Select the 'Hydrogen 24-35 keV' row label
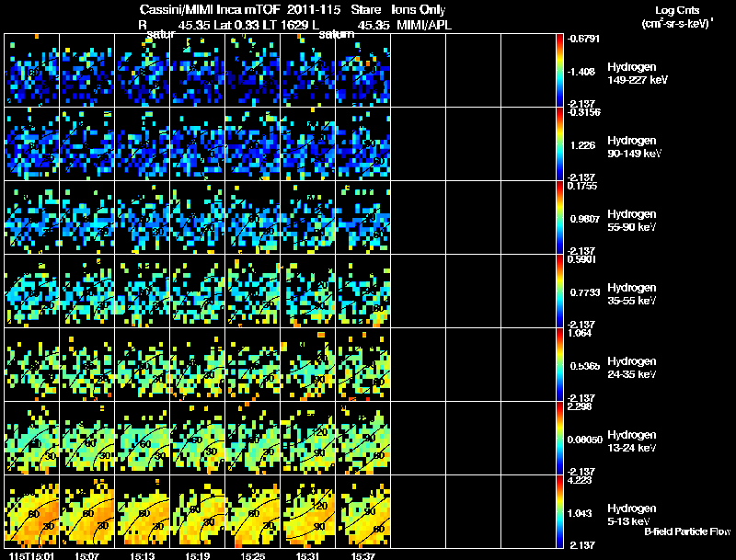The width and height of the screenshot is (736, 560). pos(632,368)
